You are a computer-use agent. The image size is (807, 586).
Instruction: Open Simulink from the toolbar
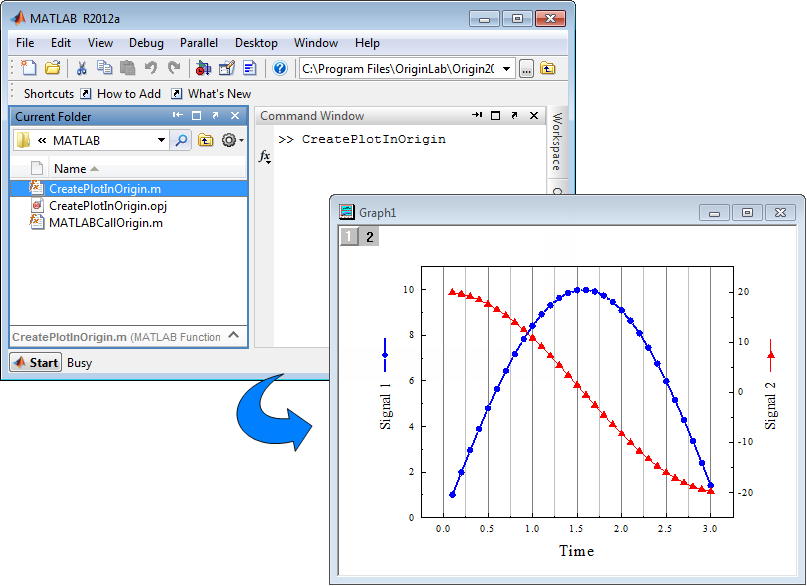(203, 68)
